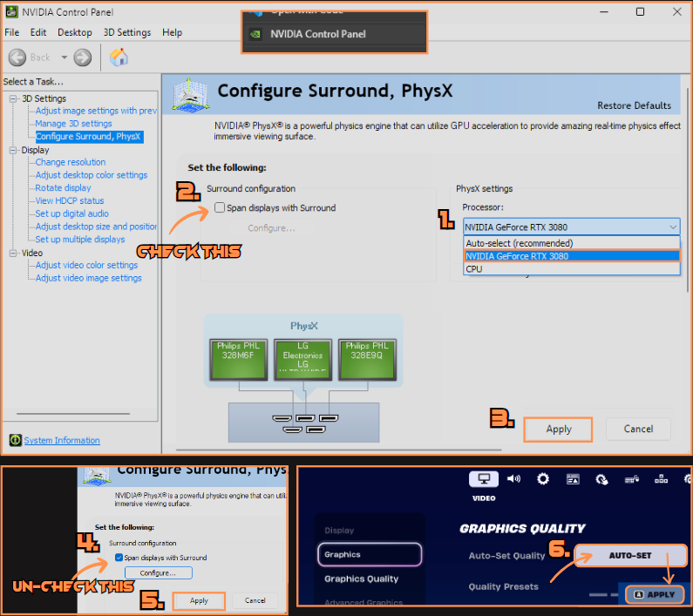This screenshot has width=693, height=616.
Task: Click the task tree horizontal scrollbar
Action: point(73,414)
